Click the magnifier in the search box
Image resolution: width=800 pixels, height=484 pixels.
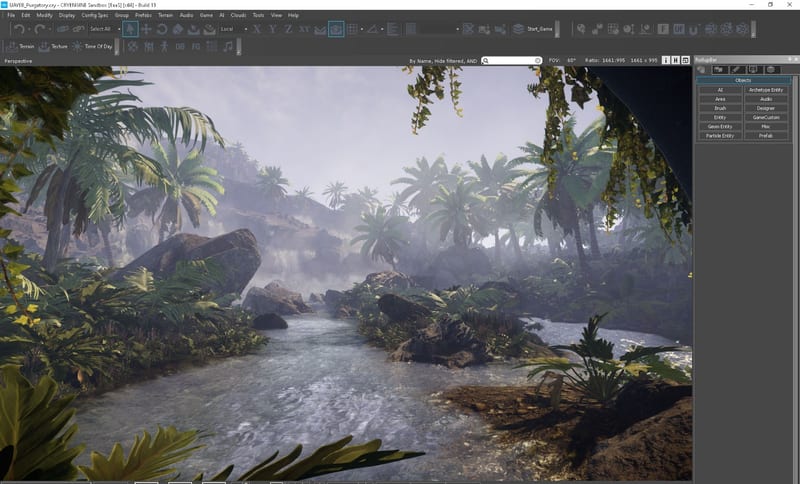tap(486, 61)
